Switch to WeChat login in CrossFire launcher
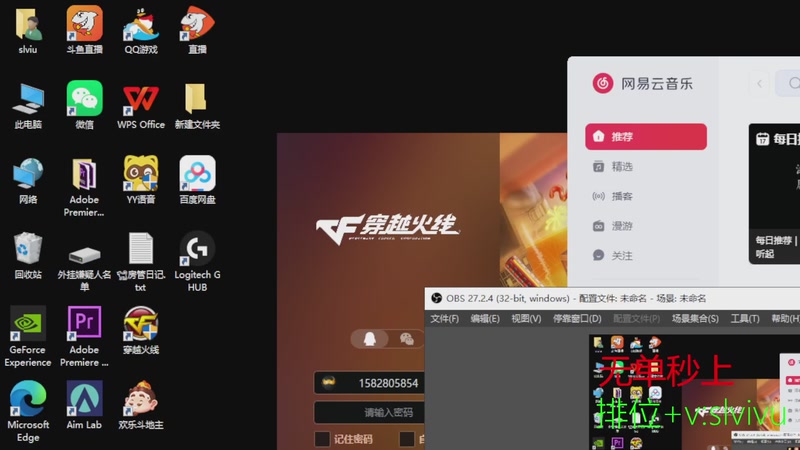Image resolution: width=800 pixels, height=450 pixels. [407, 339]
